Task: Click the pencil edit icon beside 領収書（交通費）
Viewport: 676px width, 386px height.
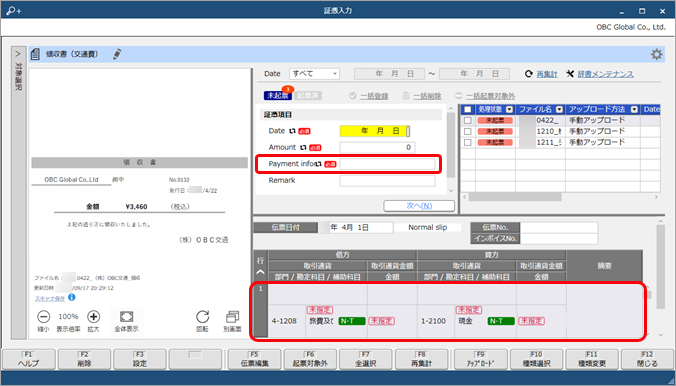Action: (x=117, y=54)
